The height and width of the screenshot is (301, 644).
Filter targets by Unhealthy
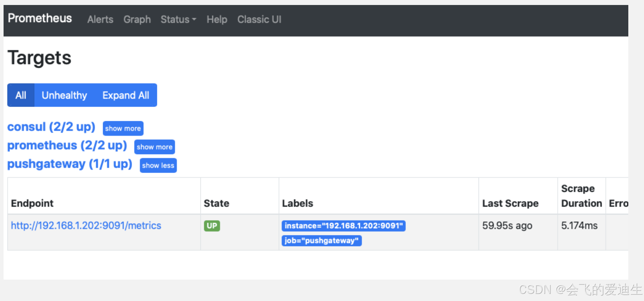[64, 95]
